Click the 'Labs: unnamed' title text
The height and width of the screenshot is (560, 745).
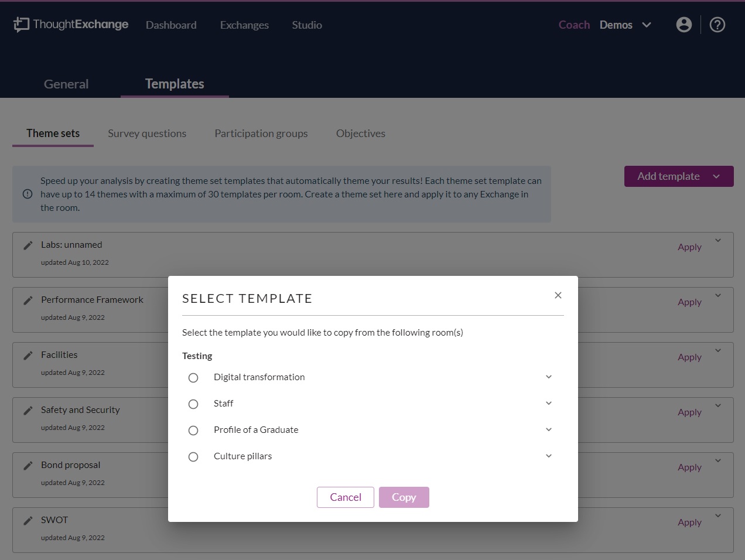[71, 245]
